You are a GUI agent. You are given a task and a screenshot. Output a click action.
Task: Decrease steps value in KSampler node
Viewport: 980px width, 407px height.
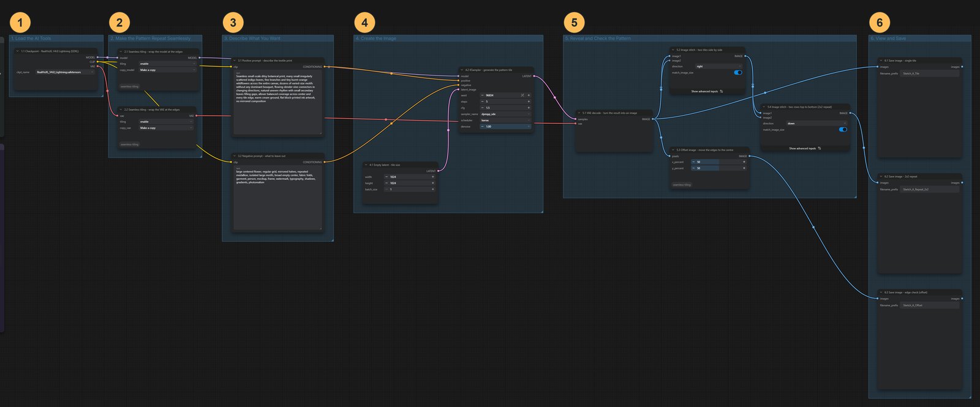pyautogui.click(x=482, y=102)
